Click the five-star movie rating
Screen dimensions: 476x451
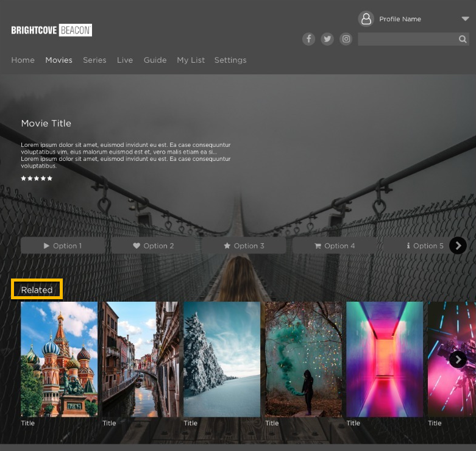click(x=37, y=179)
